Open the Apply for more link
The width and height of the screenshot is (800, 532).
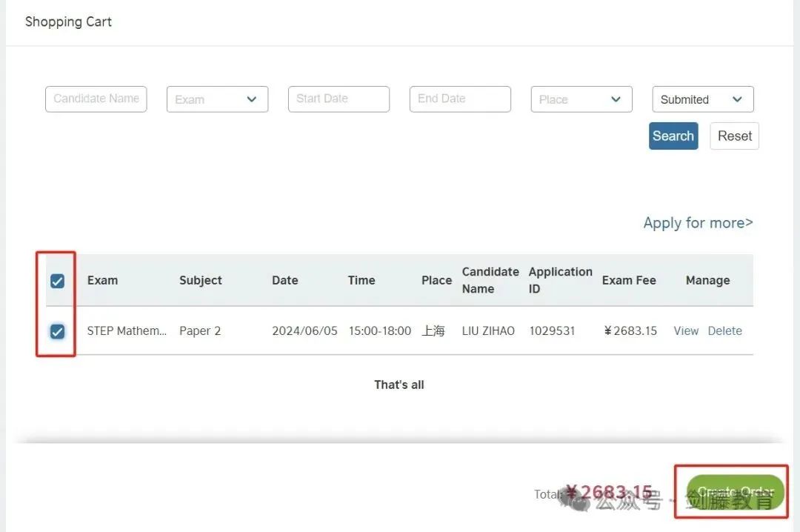[698, 223]
